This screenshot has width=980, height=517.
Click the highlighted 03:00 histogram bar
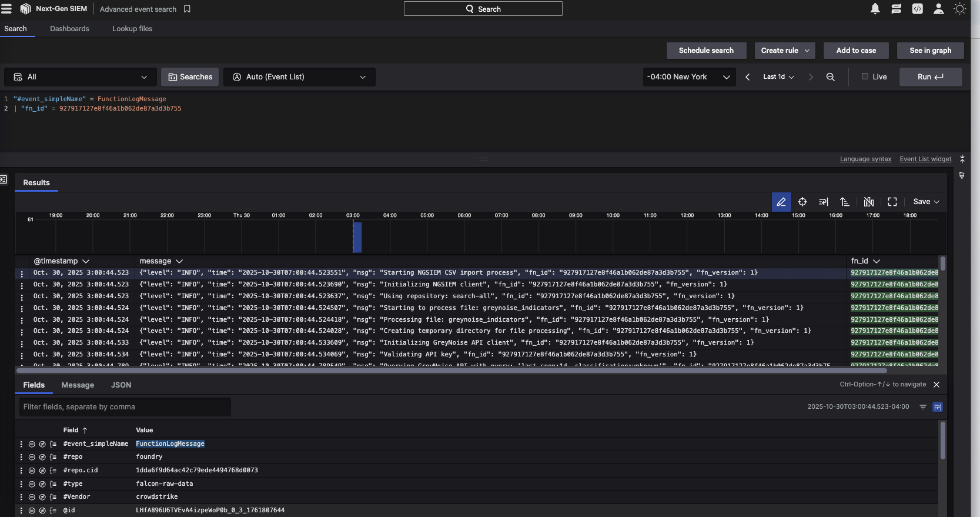(357, 237)
